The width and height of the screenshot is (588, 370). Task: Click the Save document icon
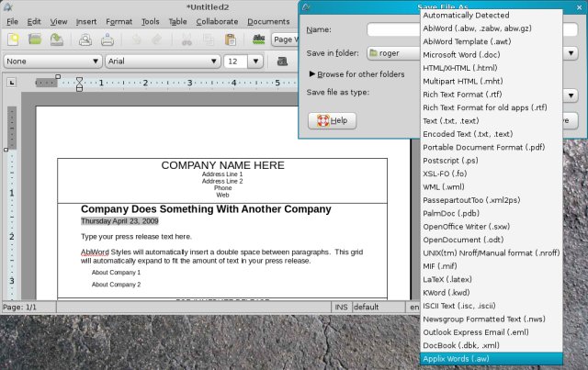(x=57, y=39)
